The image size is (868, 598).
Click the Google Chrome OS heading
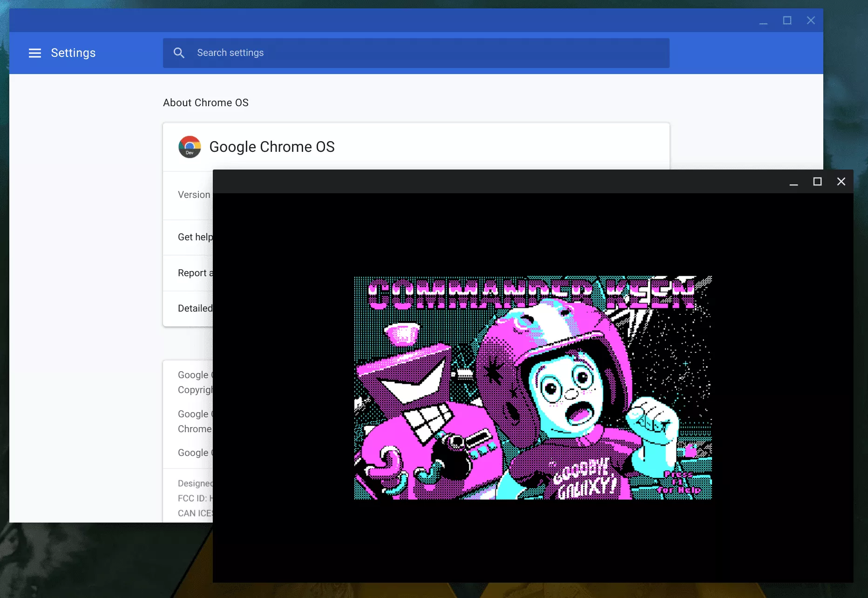point(271,147)
